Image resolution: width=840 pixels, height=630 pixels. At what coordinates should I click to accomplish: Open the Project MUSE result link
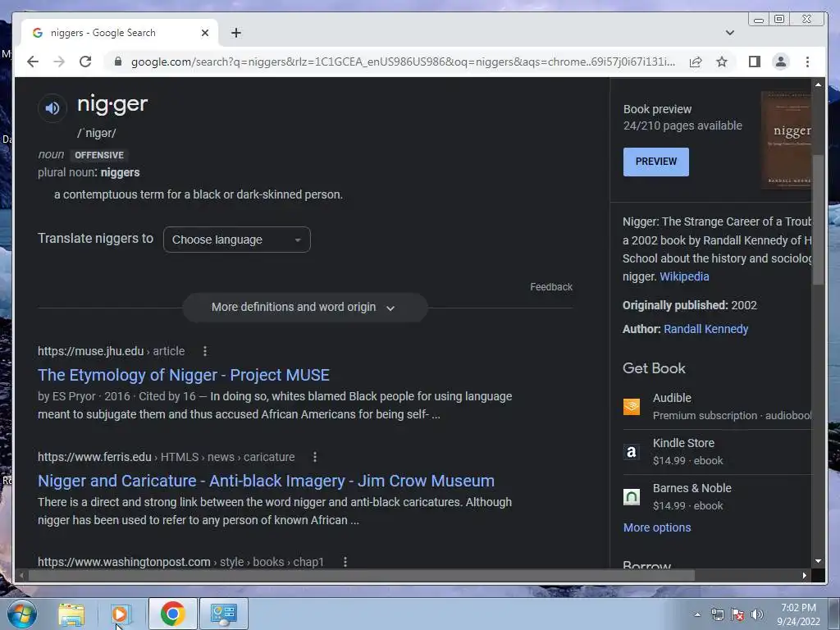click(183, 375)
